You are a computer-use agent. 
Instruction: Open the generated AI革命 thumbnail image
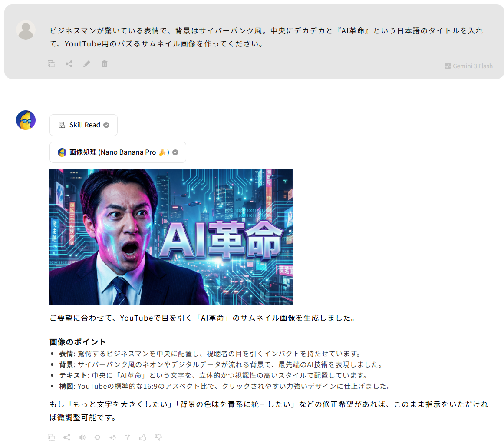coord(171,237)
